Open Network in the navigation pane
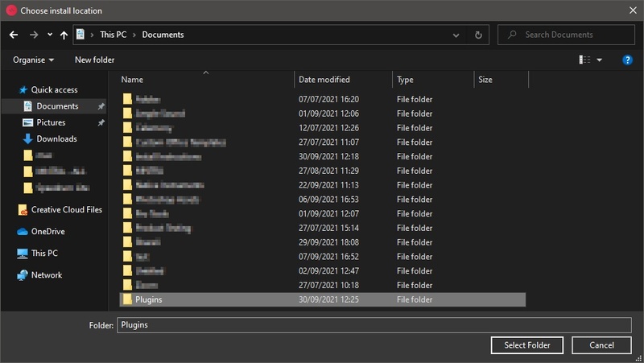This screenshot has height=363, width=644. [46, 275]
